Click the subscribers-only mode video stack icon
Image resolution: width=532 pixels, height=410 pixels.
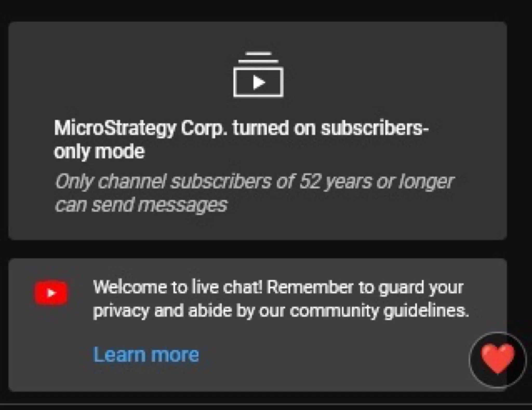(x=258, y=75)
